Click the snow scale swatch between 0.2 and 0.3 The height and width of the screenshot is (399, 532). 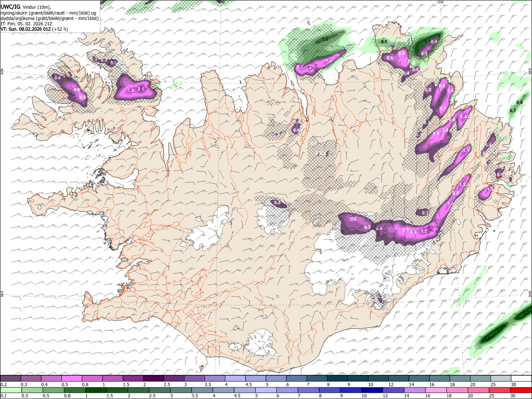(10, 378)
